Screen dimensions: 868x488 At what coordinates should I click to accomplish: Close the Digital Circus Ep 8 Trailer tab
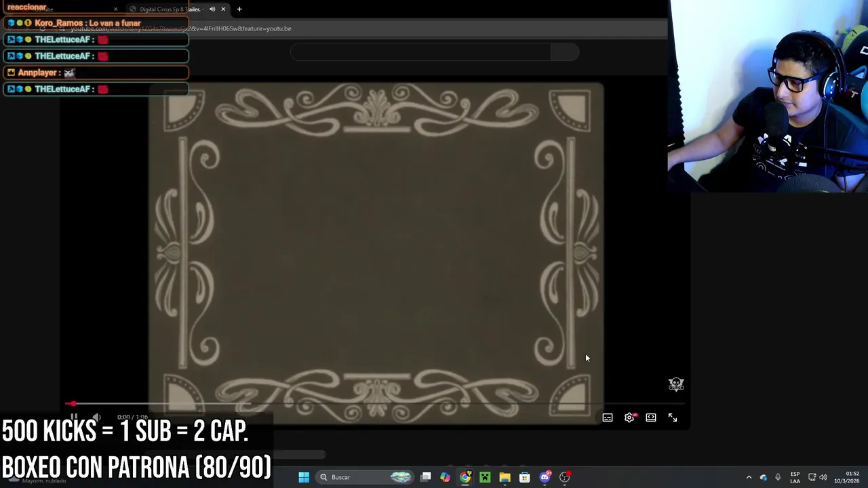(x=223, y=9)
